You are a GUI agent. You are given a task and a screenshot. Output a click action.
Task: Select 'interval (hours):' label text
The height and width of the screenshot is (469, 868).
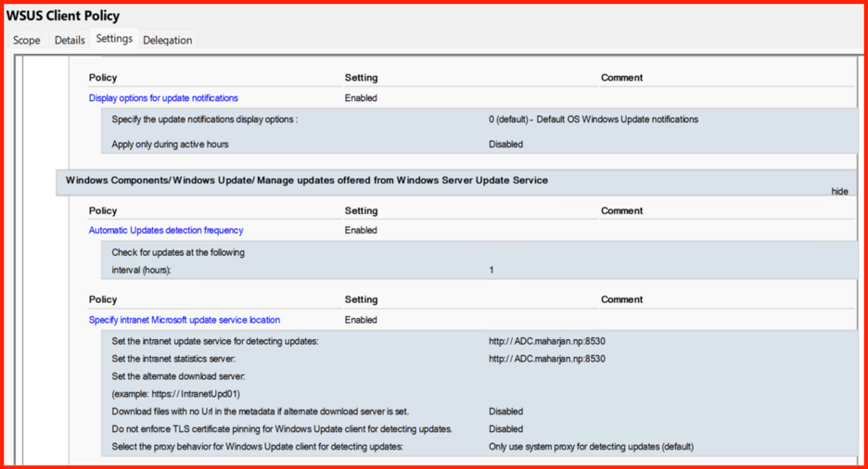tap(141, 270)
